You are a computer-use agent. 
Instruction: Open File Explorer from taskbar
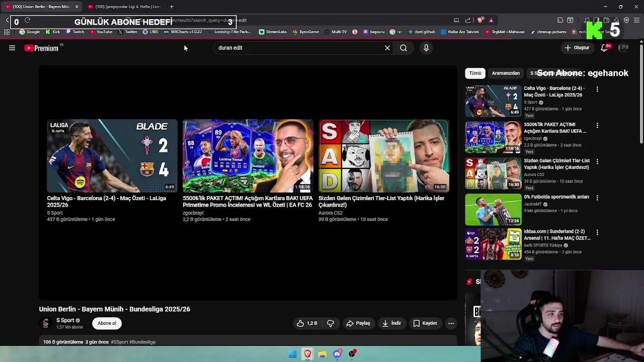tap(322, 354)
